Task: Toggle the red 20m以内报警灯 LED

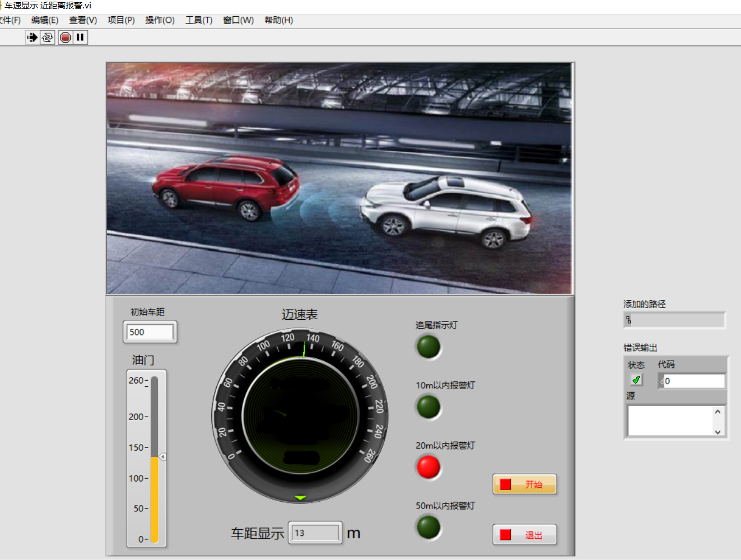Action: [428, 467]
